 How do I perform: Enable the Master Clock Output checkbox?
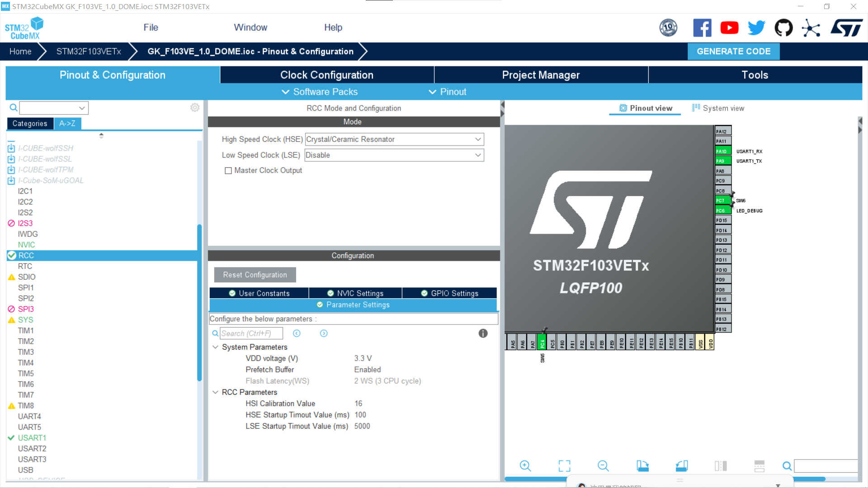pos(228,170)
